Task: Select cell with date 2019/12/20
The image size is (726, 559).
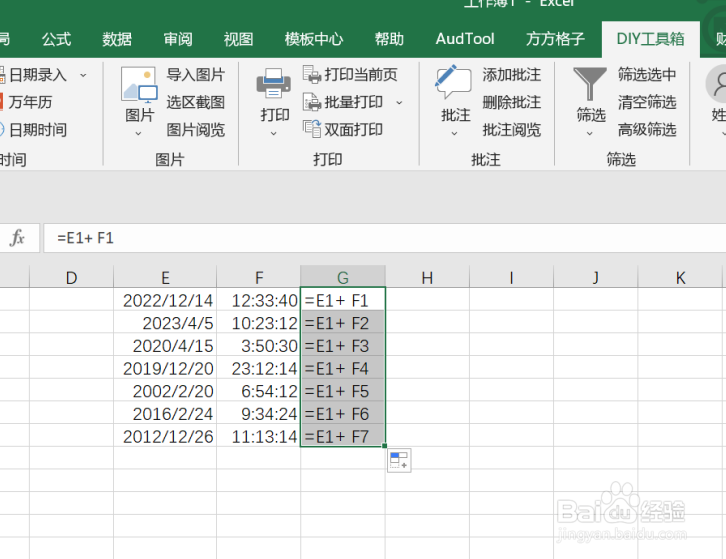Action: pyautogui.click(x=165, y=368)
